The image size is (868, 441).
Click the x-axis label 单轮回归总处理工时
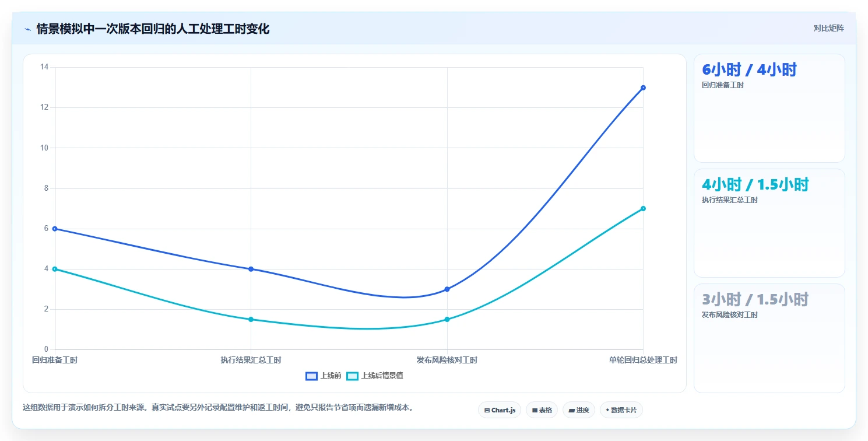pyautogui.click(x=643, y=360)
